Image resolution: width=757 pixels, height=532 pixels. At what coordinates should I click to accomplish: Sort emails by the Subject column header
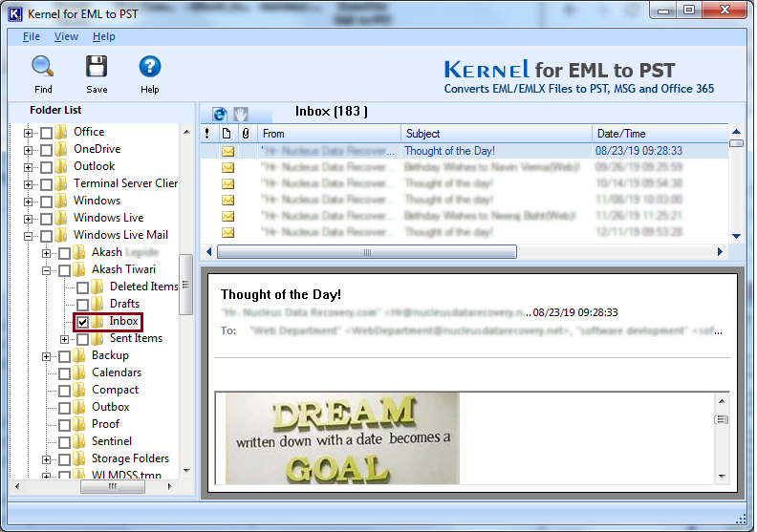[496, 134]
